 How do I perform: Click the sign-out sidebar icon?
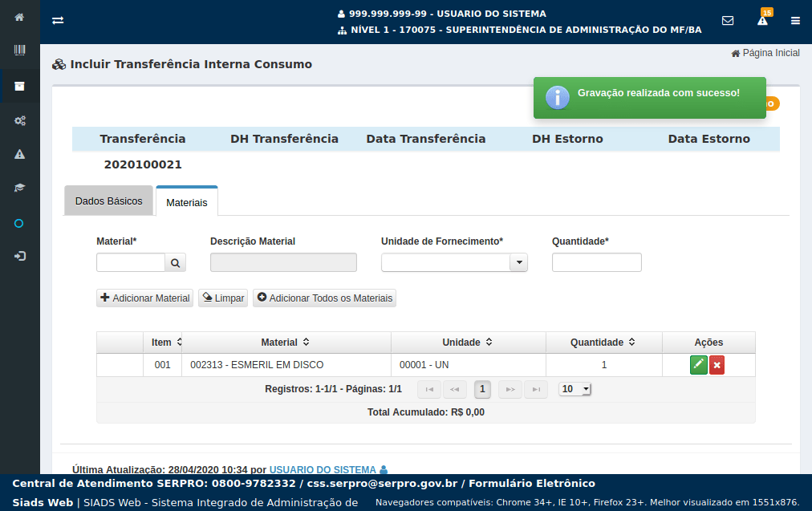[x=20, y=256]
